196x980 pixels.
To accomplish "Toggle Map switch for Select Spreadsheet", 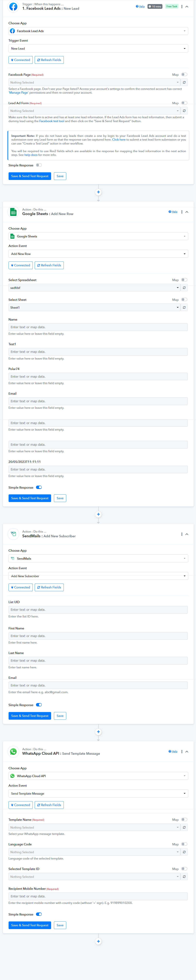I will [x=184, y=280].
